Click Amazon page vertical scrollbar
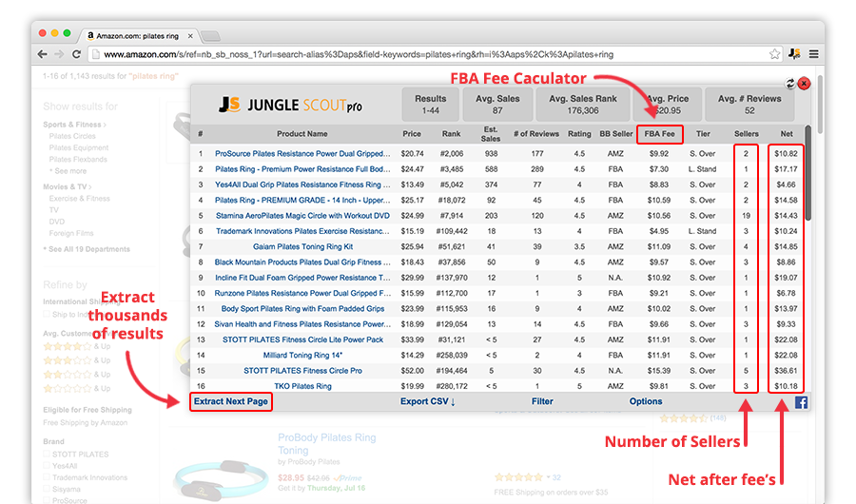 pyautogui.click(x=820, y=106)
